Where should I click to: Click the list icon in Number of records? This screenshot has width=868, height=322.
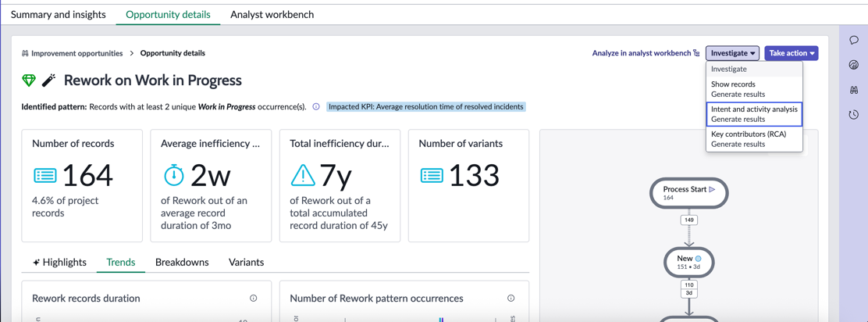(44, 176)
